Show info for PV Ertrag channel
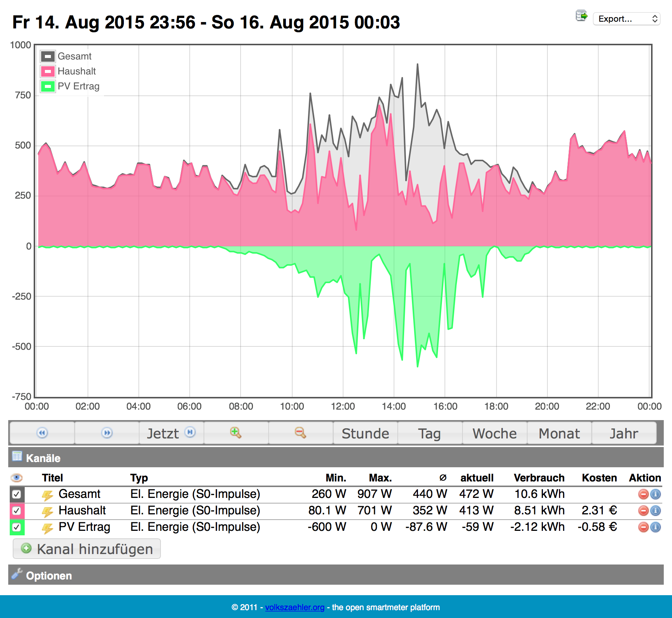The width and height of the screenshot is (672, 618). click(x=656, y=527)
